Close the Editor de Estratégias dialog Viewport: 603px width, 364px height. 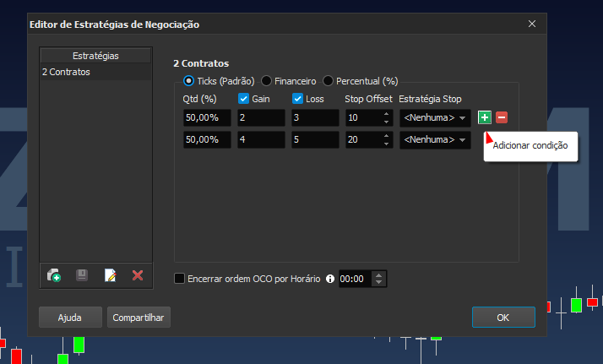pyautogui.click(x=532, y=24)
